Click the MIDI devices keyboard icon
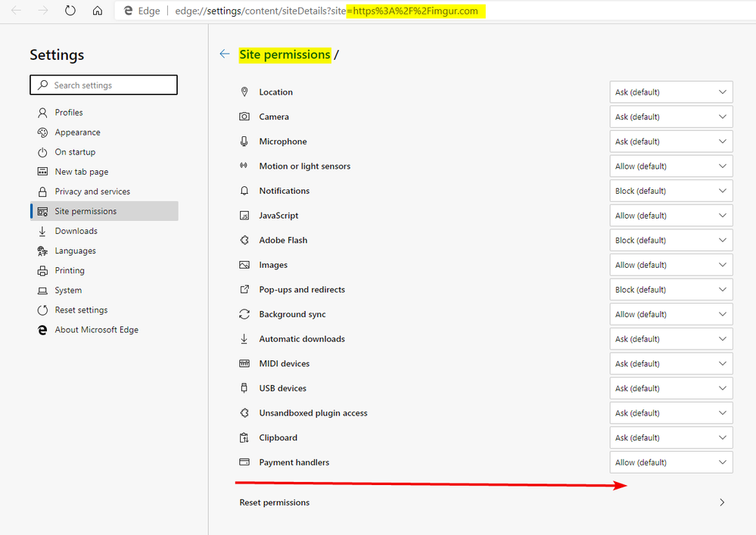The width and height of the screenshot is (756, 535). (244, 363)
